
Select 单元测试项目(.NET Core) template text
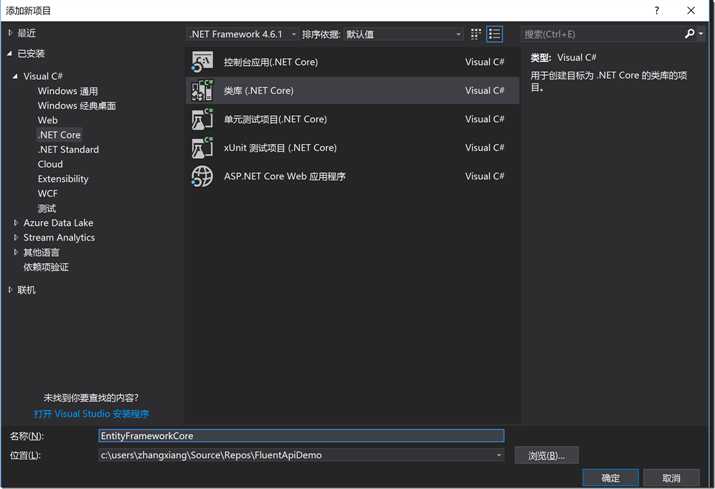tap(275, 119)
